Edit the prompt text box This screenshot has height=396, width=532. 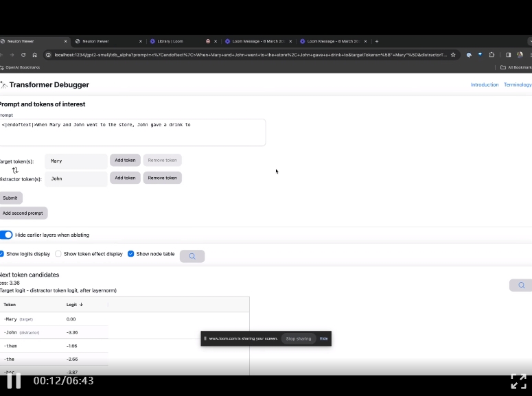click(132, 132)
